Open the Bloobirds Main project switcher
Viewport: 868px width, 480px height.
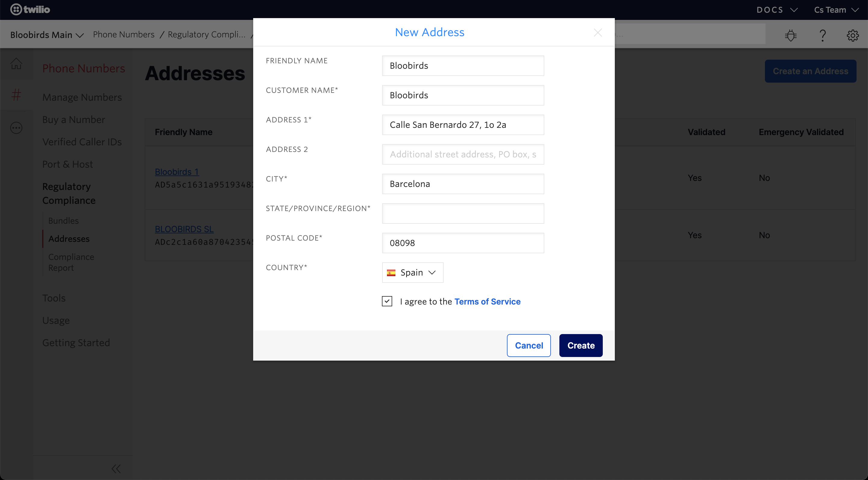(47, 35)
